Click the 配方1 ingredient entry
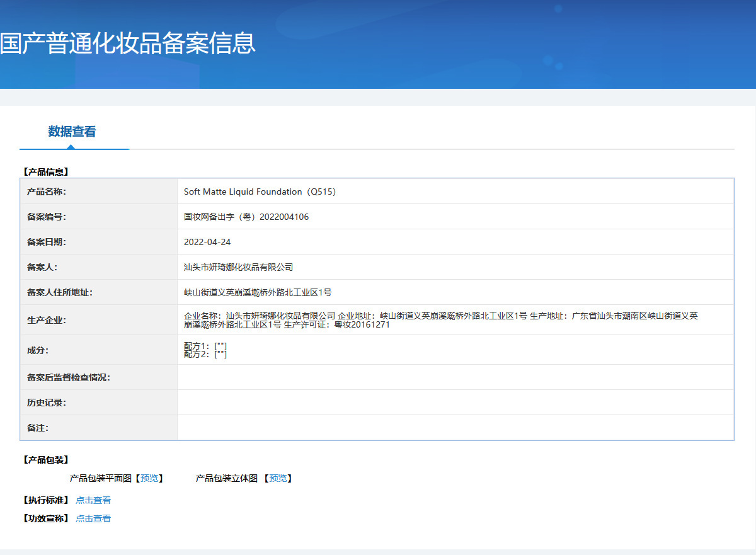Image resolution: width=756 pixels, height=555 pixels. [x=205, y=346]
